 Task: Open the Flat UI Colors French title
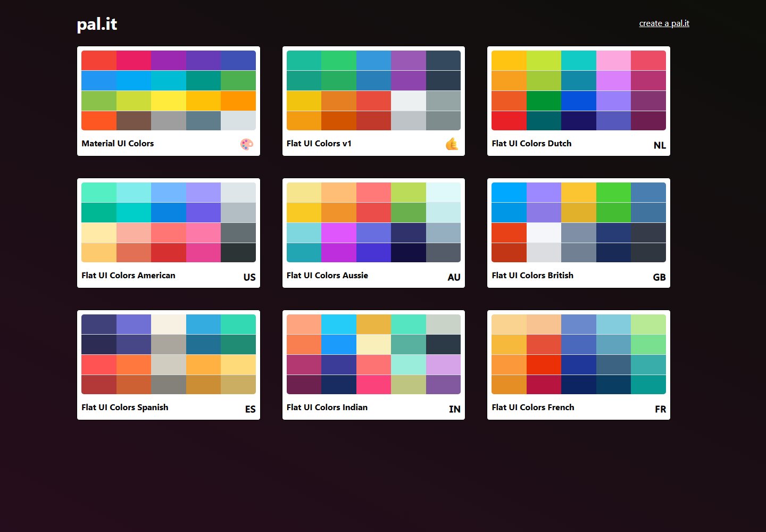point(533,408)
